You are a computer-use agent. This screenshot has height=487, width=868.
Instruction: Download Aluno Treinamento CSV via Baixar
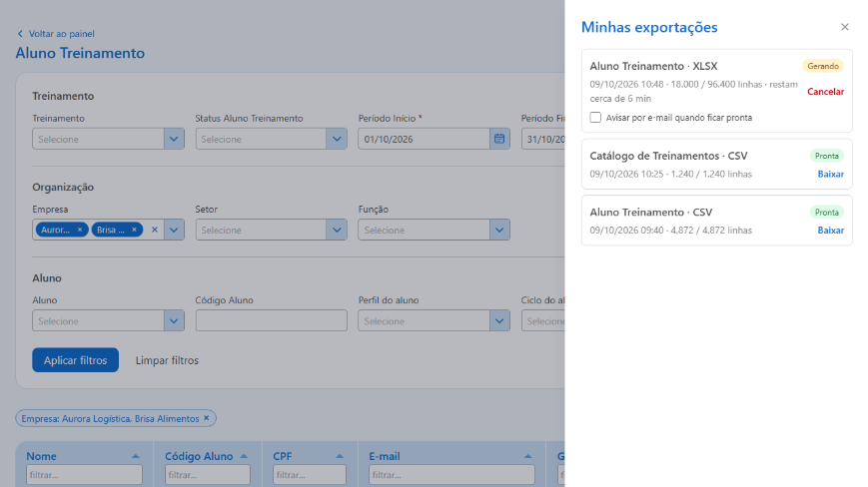point(830,230)
